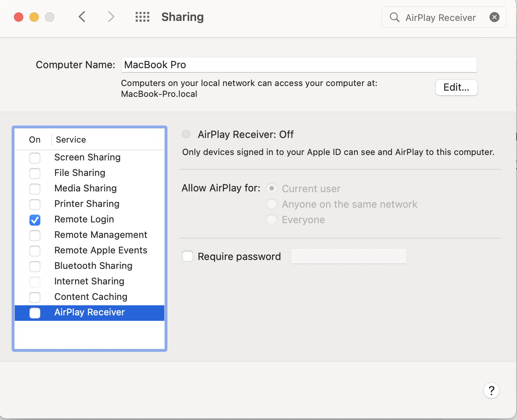This screenshot has height=420, width=517.
Task: Enable the File Sharing checkbox
Action: [35, 173]
